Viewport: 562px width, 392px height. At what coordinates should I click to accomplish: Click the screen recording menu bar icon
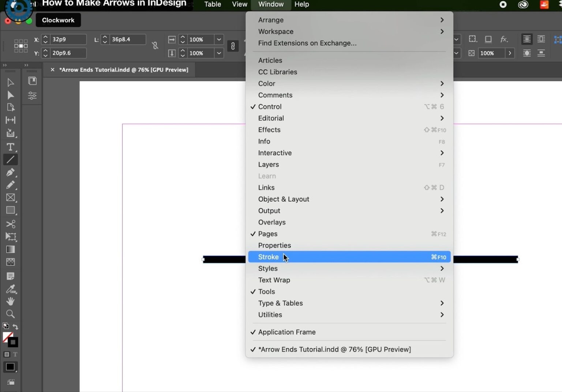503,4
